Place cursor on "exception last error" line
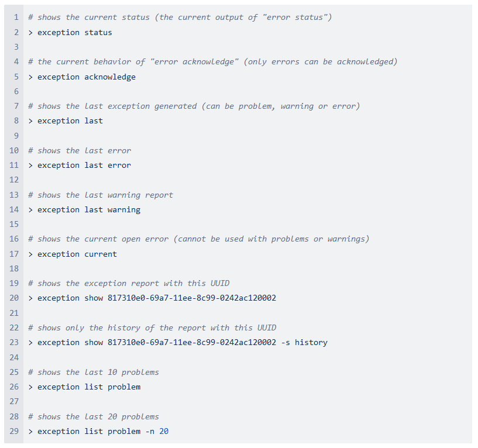Image resolution: width=478 pixels, height=448 pixels. click(84, 166)
